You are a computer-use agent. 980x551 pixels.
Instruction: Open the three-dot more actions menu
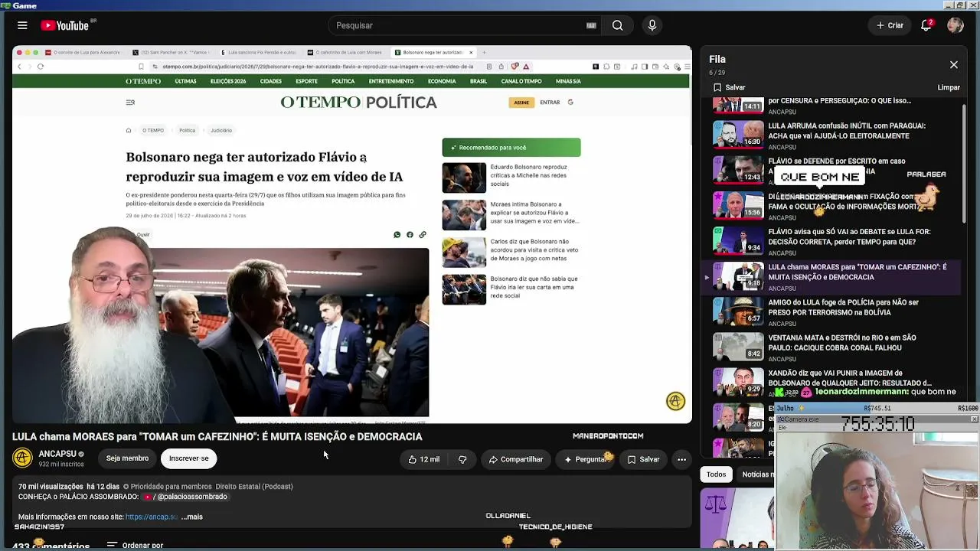coord(681,459)
